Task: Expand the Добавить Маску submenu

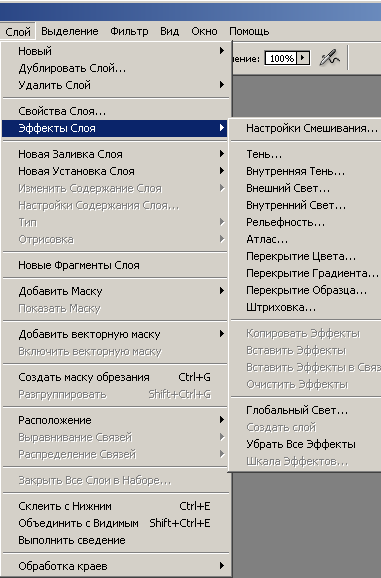Action: coord(115,291)
